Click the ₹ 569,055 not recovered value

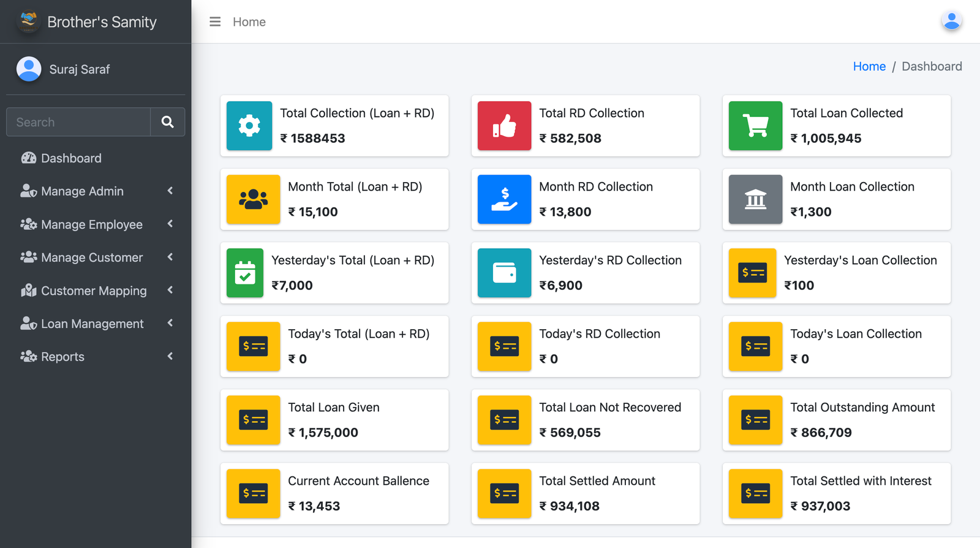point(570,433)
